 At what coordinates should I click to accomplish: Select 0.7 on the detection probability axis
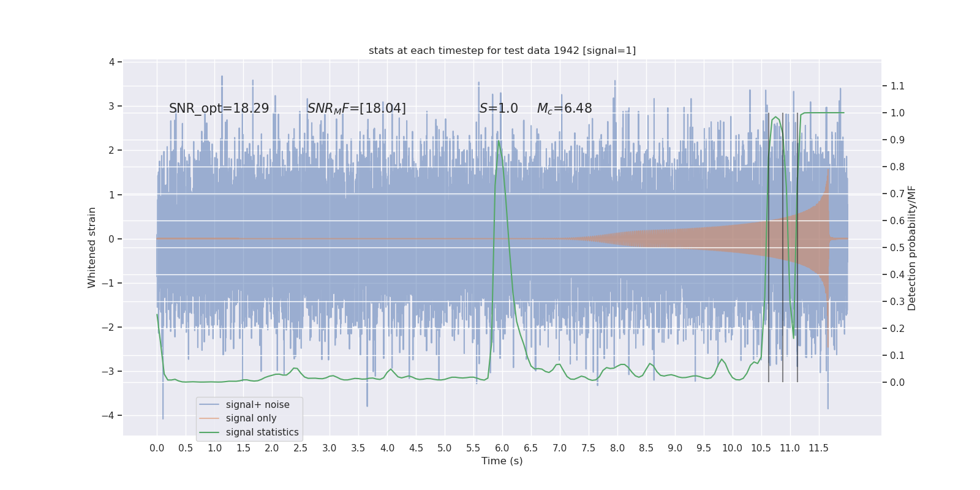[x=897, y=194]
